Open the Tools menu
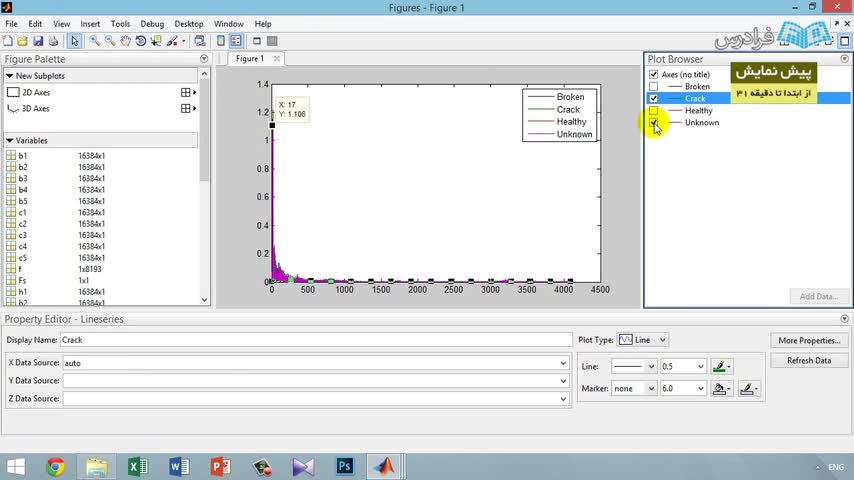Image resolution: width=854 pixels, height=480 pixels. (x=120, y=24)
